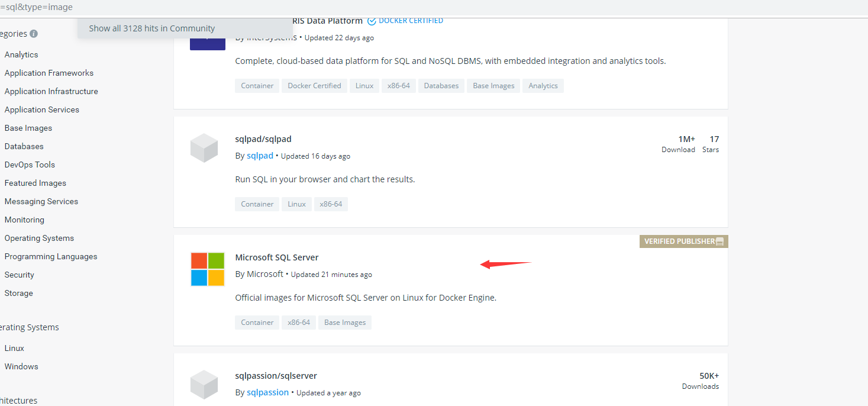Viewport: 868px width, 406px height.
Task: Open the sqlpassion/sqlserver image title
Action: pos(276,376)
